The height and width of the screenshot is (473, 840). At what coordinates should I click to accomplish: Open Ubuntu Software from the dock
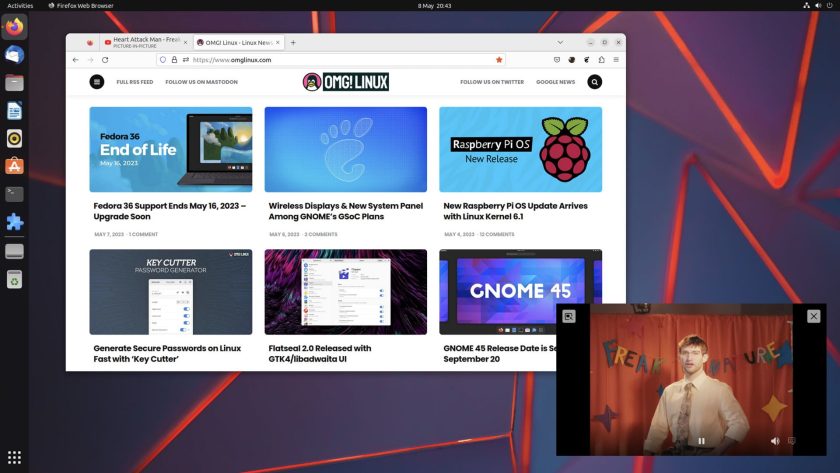(x=14, y=166)
